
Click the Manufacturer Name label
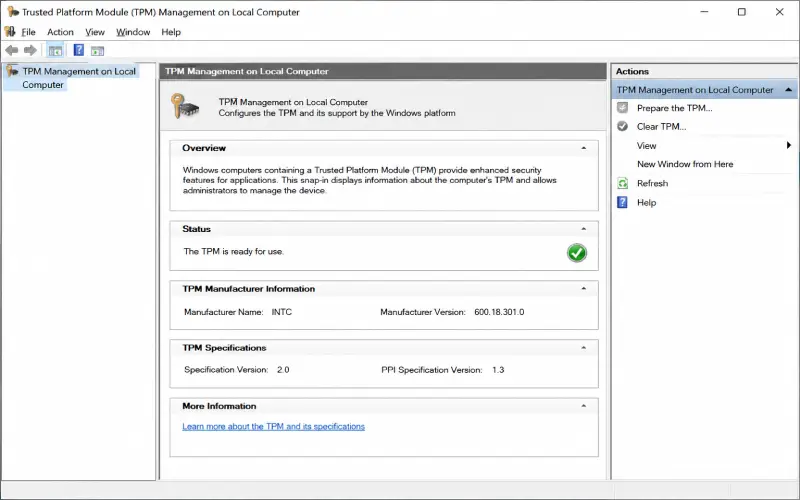tap(223, 312)
